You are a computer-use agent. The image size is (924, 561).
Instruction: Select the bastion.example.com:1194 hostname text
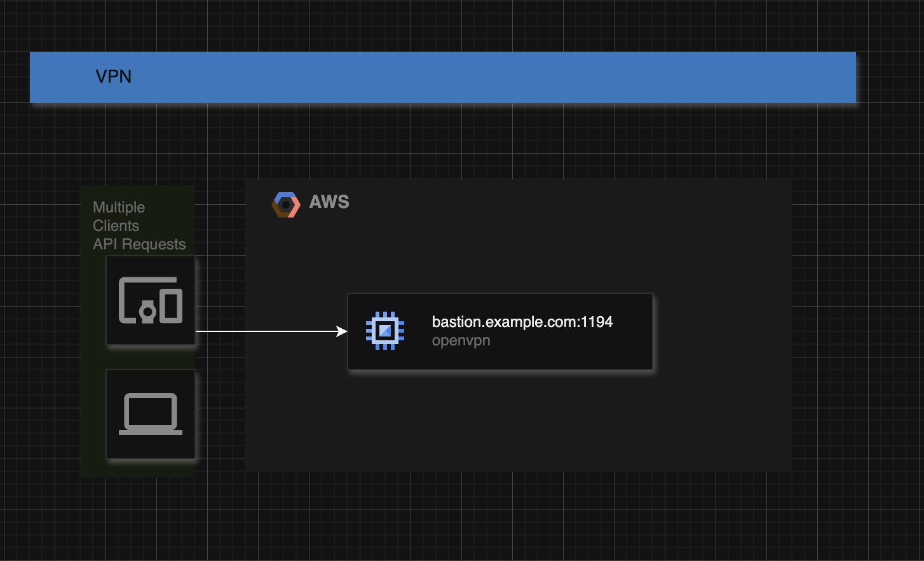point(522,322)
